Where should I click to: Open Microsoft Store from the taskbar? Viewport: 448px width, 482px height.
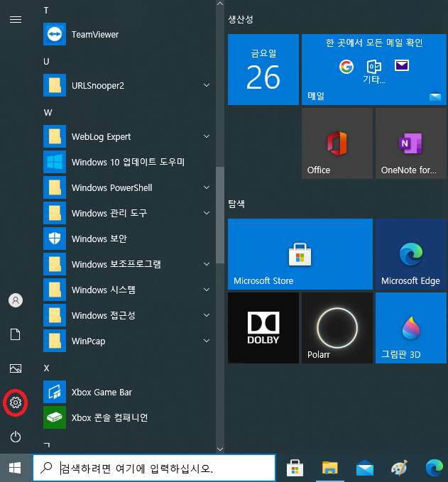pos(295,468)
